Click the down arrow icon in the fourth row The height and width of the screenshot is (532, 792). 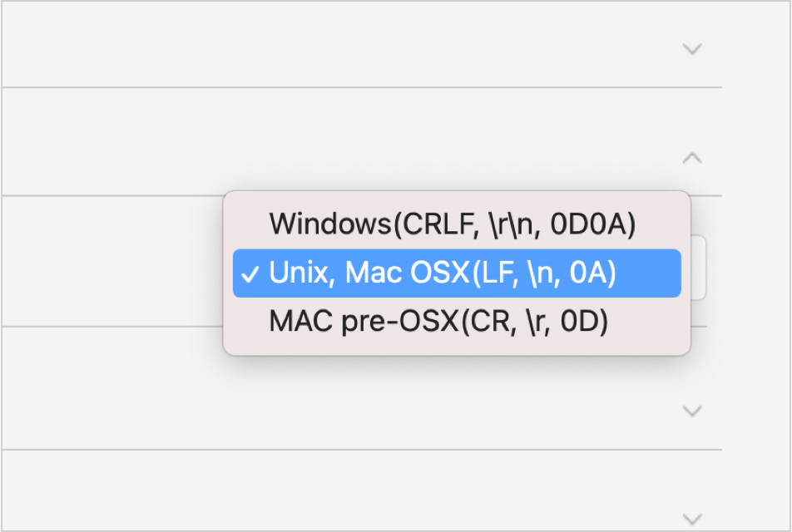pos(692,411)
